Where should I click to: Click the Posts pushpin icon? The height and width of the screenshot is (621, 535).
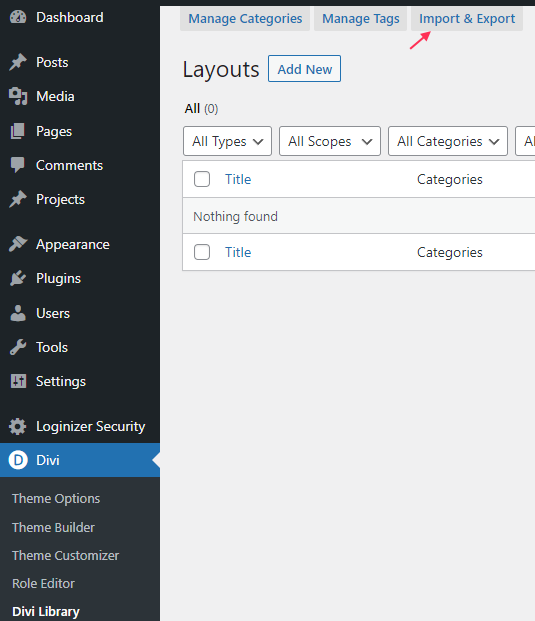18,62
